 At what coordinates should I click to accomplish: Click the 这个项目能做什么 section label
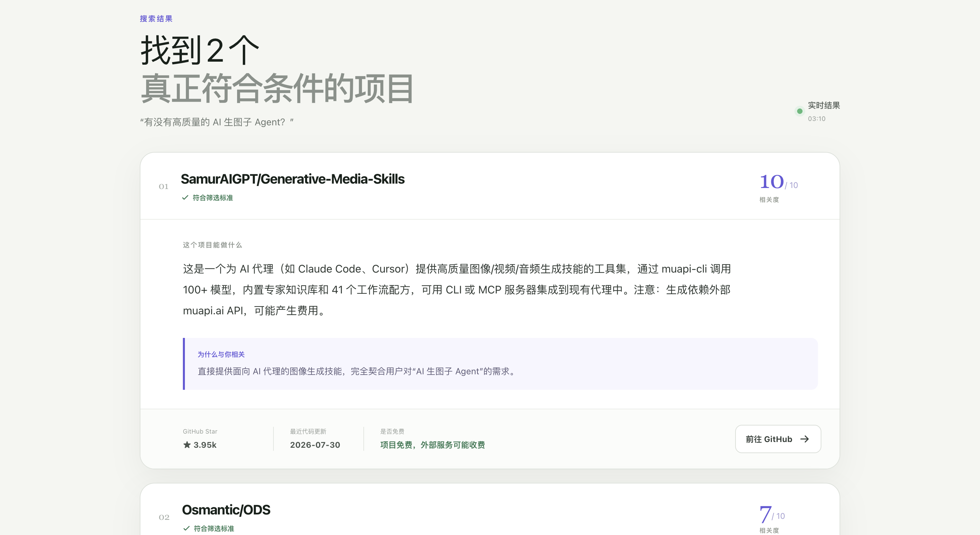pos(212,245)
